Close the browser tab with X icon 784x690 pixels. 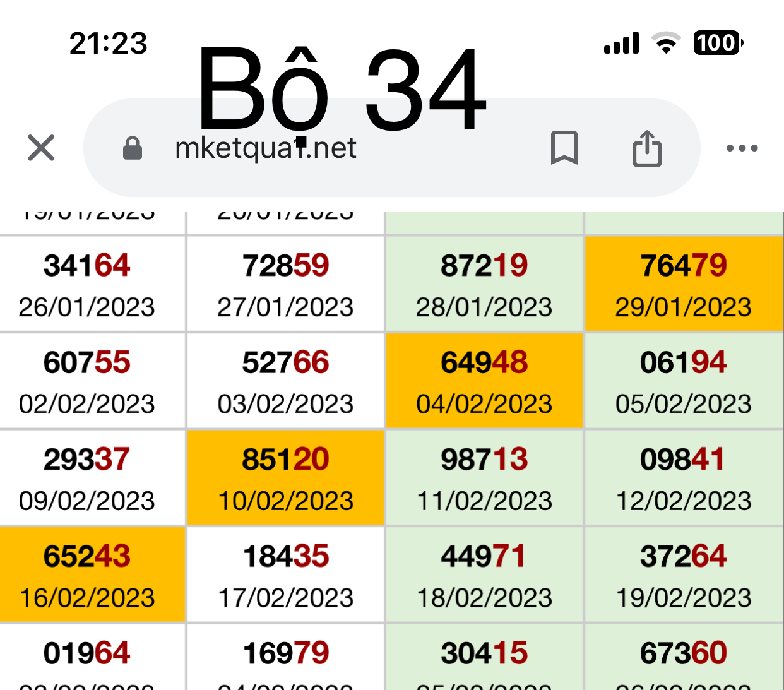coord(41,148)
